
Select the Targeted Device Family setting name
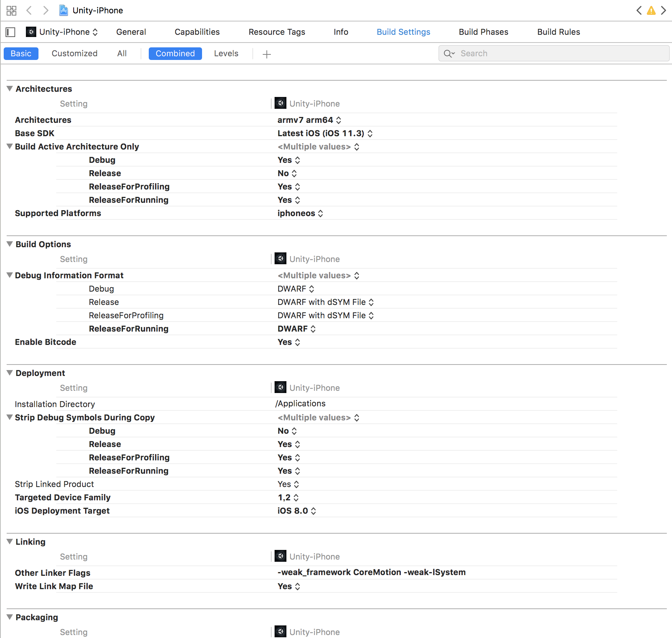(63, 497)
